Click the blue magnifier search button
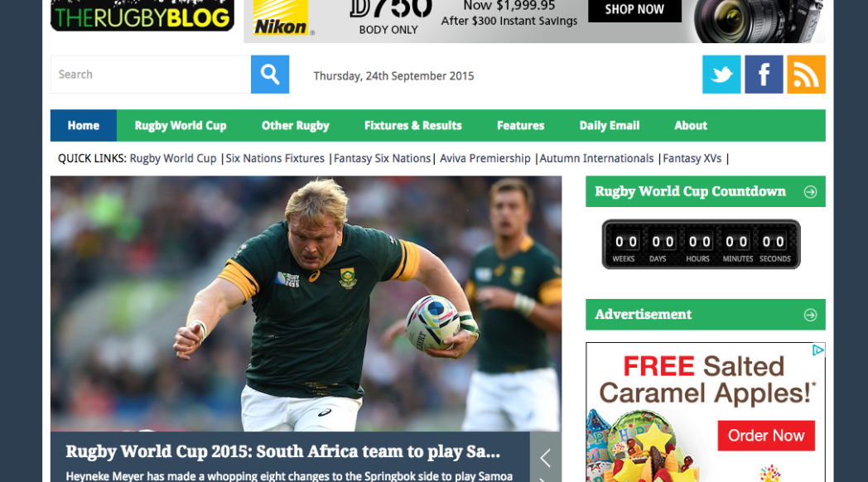The image size is (868, 482). [x=269, y=75]
